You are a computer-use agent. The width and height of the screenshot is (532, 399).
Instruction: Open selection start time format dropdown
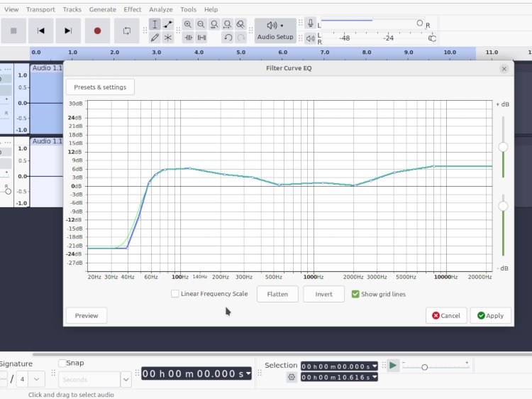click(x=375, y=366)
